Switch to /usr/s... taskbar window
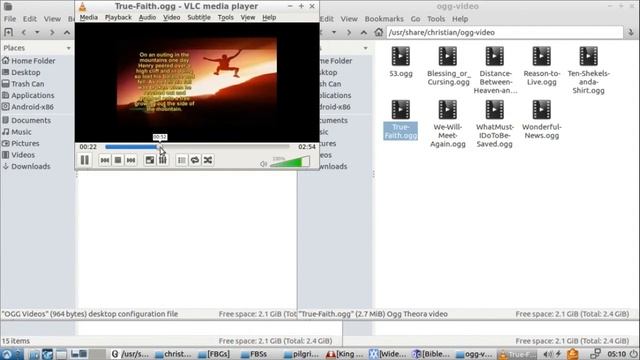This screenshot has height=360, width=640. (x=131, y=354)
